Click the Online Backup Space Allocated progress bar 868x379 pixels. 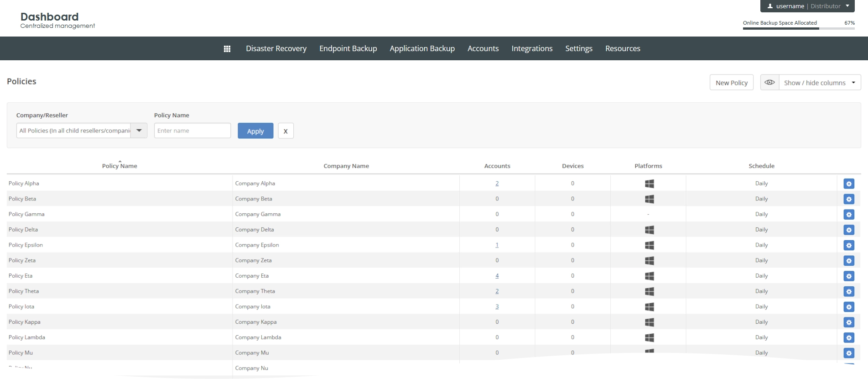(x=799, y=28)
